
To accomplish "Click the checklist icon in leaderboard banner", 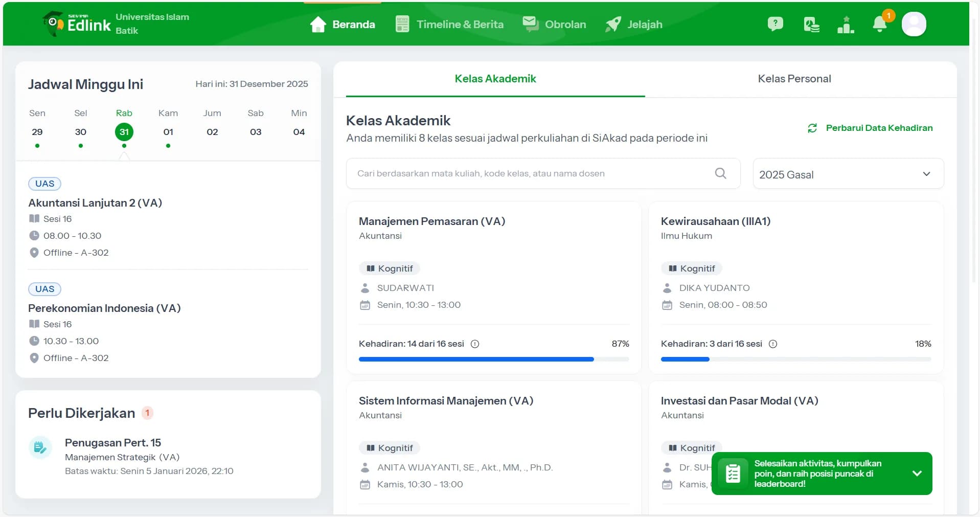I will (733, 473).
